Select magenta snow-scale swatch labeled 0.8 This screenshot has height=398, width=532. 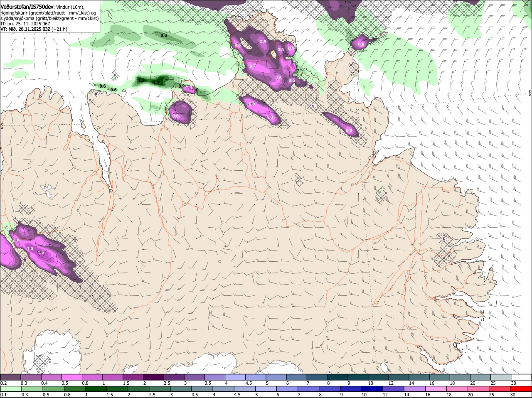tap(92, 377)
